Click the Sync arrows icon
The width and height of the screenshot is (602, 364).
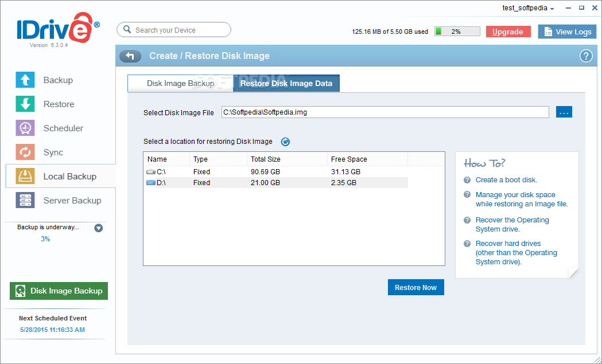(x=25, y=152)
